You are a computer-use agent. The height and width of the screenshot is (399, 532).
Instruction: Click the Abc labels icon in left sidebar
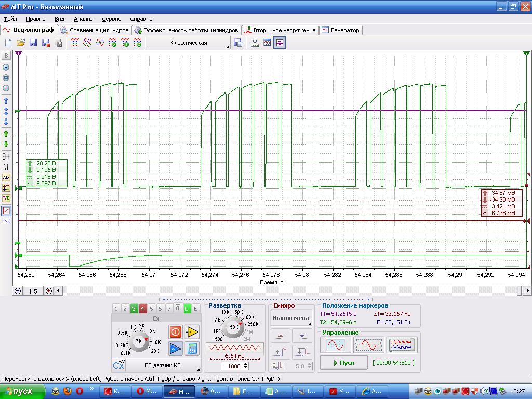(6, 178)
